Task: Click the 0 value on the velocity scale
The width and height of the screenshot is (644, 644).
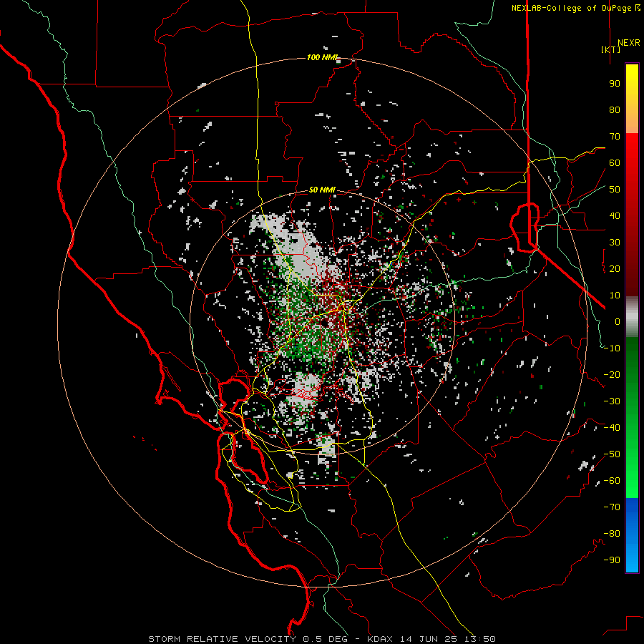Action: tap(618, 322)
